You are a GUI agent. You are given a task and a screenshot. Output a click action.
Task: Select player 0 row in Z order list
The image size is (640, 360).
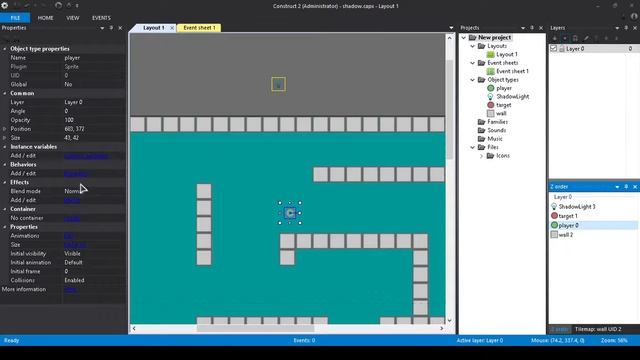pos(593,225)
